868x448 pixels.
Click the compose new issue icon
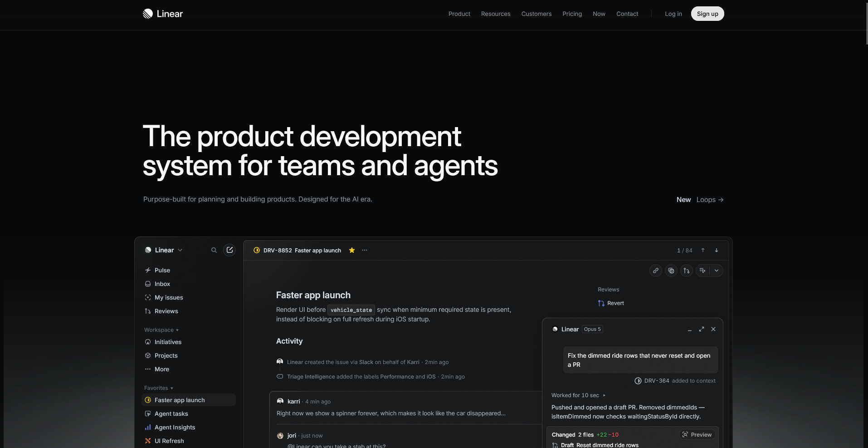[229, 250]
